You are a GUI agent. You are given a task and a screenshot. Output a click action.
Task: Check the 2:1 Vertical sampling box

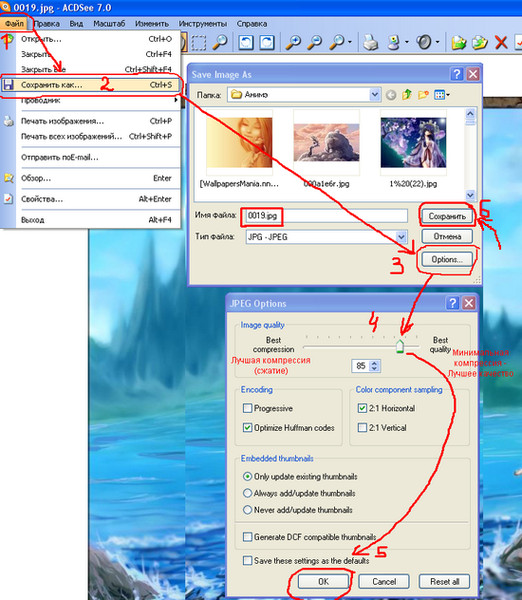pyautogui.click(x=362, y=427)
